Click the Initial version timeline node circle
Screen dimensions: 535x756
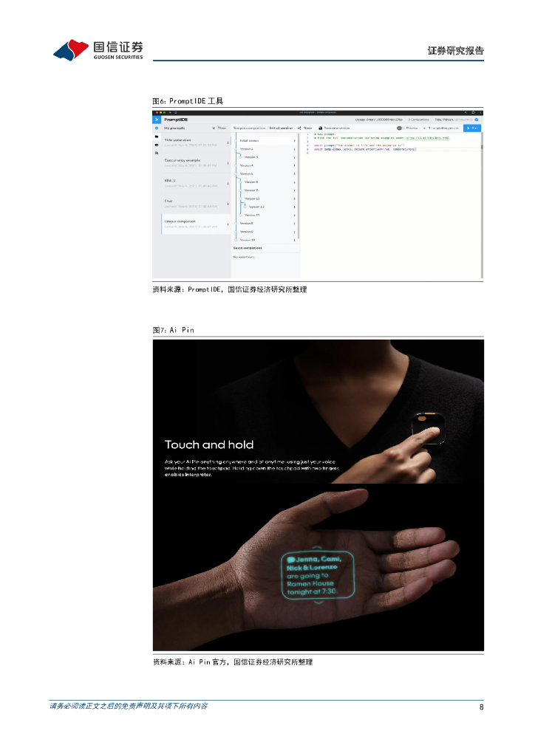(x=236, y=141)
